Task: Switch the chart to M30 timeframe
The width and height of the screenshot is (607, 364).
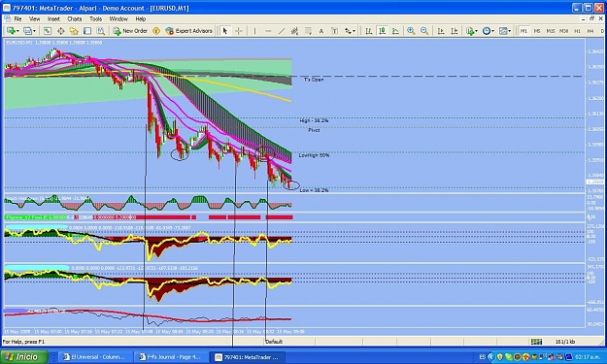Action: point(564,31)
